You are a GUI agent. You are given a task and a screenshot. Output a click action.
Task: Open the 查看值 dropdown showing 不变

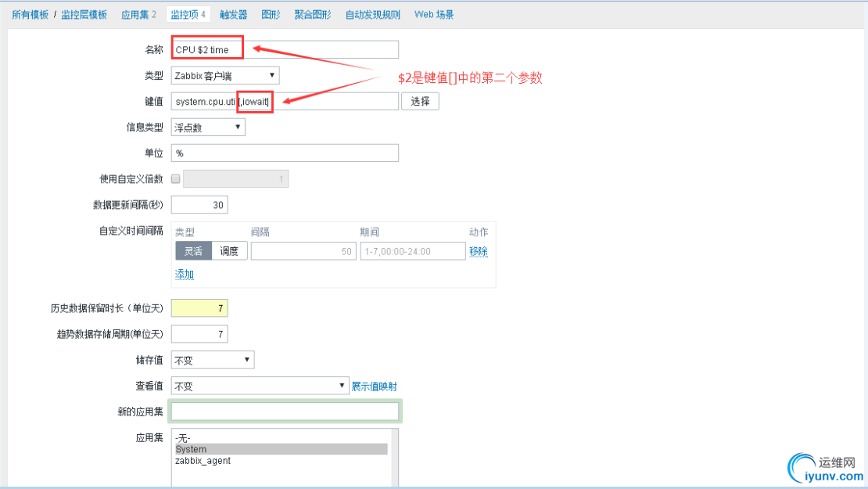(260, 386)
